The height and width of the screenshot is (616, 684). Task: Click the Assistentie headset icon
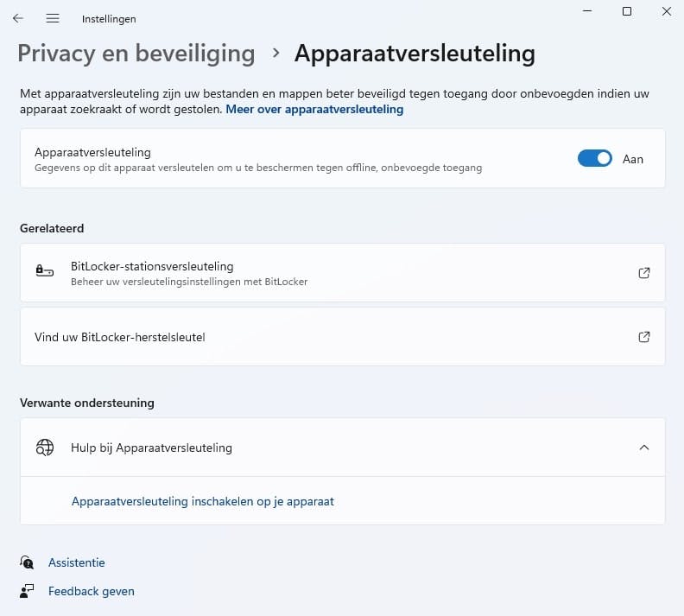point(28,563)
